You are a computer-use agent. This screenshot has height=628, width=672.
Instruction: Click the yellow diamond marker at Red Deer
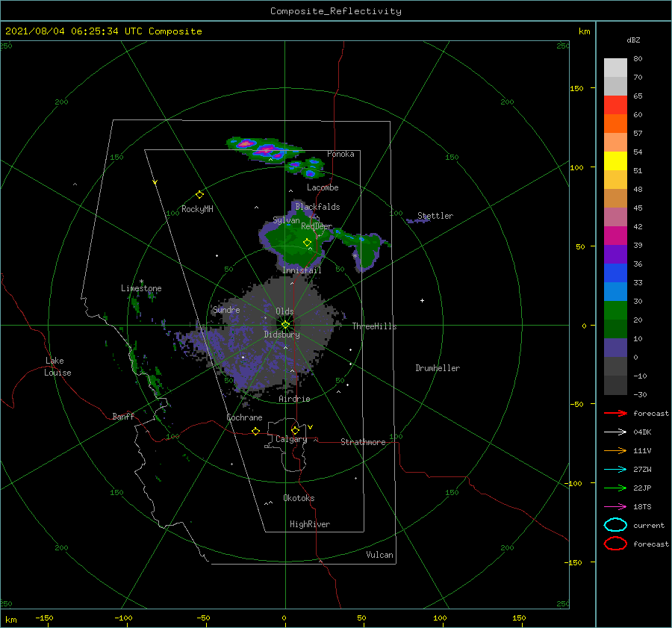[x=308, y=243]
